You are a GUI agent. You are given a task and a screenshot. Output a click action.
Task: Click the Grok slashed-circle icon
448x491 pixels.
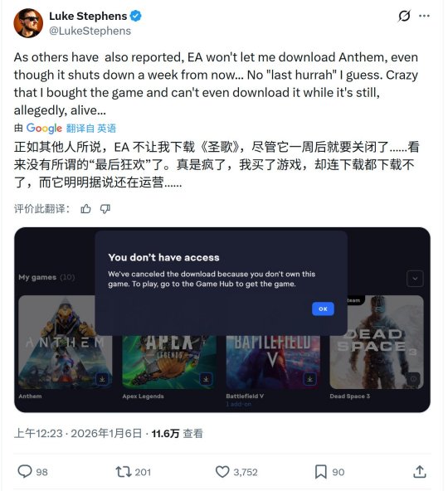[x=404, y=16]
